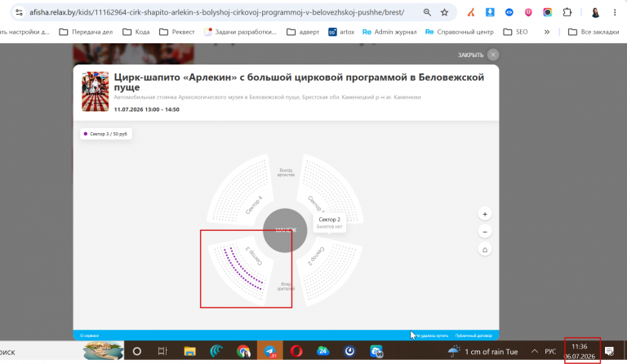Open the Задачи разработки bookmark
The width and height of the screenshot is (627, 364).
click(240, 32)
